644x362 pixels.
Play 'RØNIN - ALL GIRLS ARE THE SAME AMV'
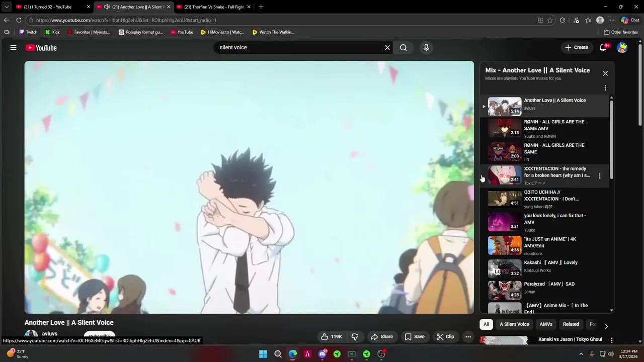coord(545,128)
